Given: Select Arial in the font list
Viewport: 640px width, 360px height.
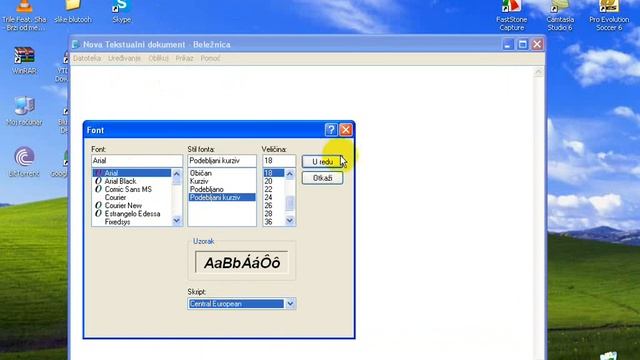Looking at the screenshot, I should tap(132, 173).
